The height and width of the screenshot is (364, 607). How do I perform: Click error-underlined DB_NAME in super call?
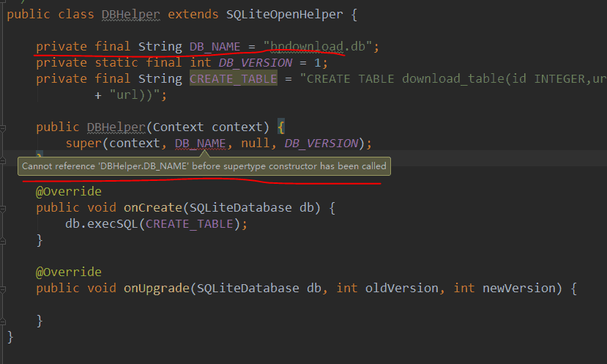click(200, 144)
